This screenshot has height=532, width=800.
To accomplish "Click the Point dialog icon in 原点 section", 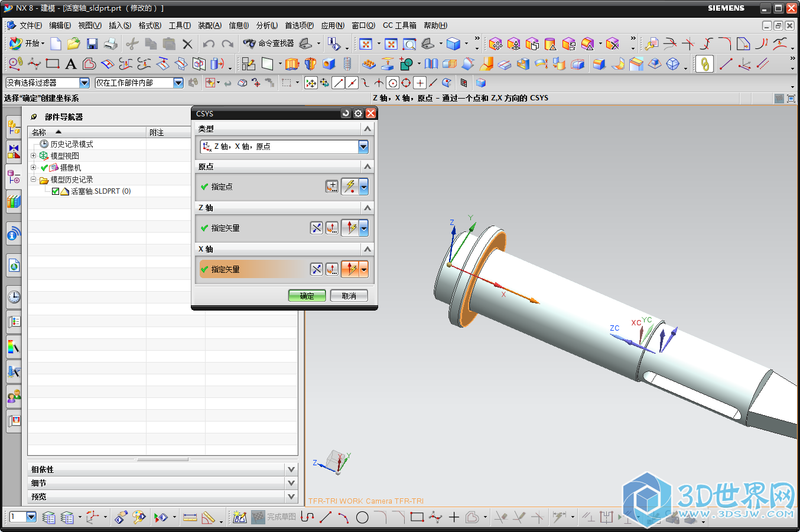I will coord(332,187).
